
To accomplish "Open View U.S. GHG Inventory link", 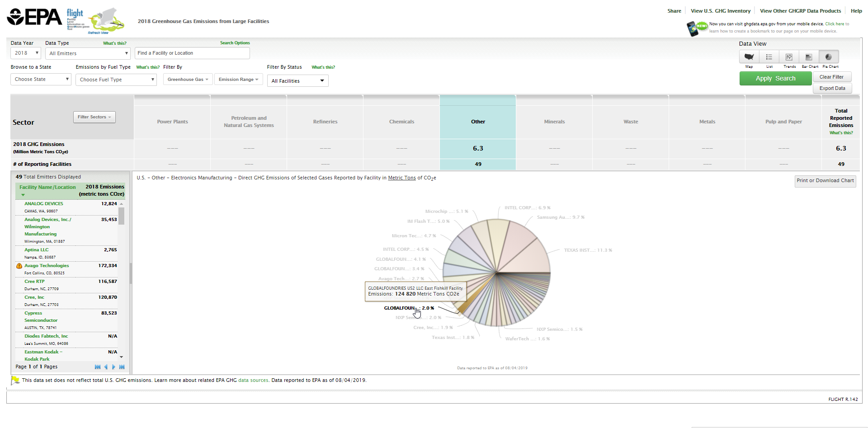I will (720, 11).
